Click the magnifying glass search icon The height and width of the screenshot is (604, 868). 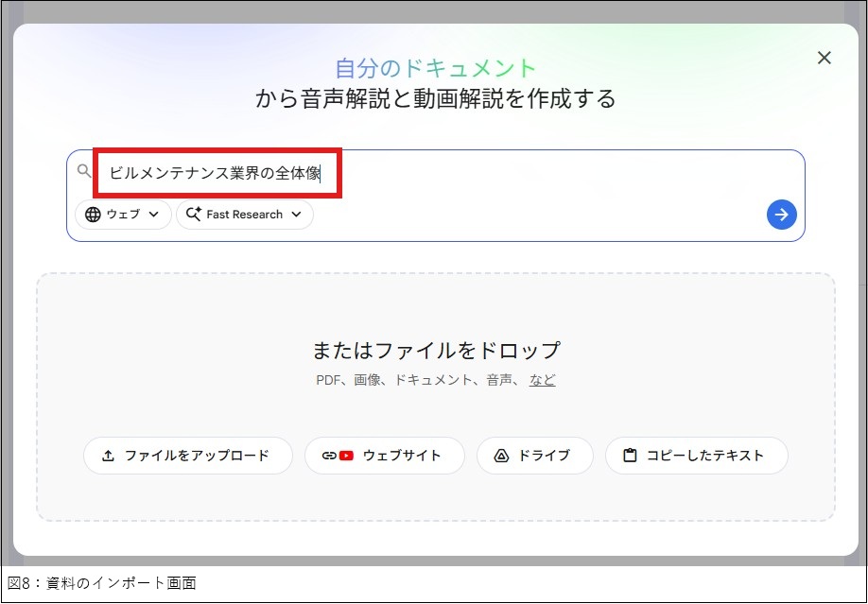coord(84,171)
